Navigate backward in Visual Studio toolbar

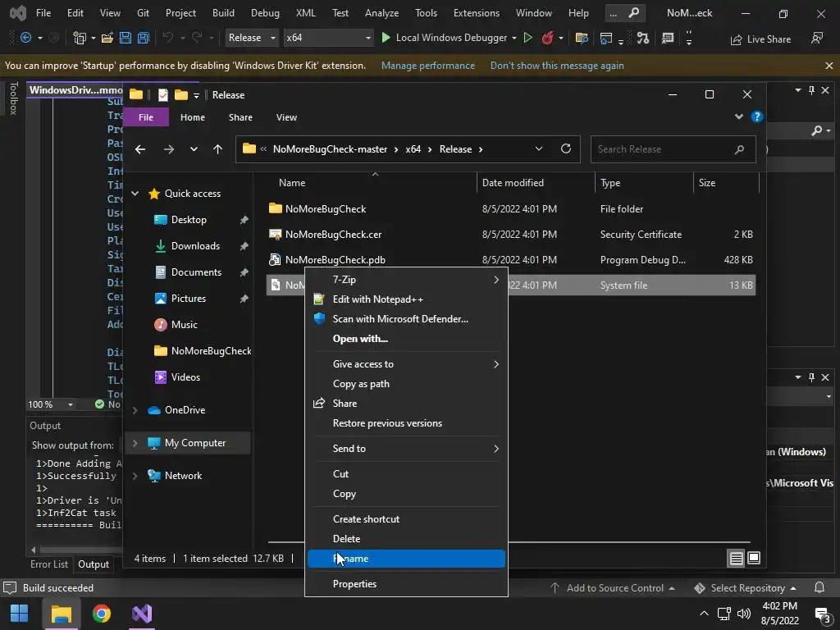[x=25, y=38]
